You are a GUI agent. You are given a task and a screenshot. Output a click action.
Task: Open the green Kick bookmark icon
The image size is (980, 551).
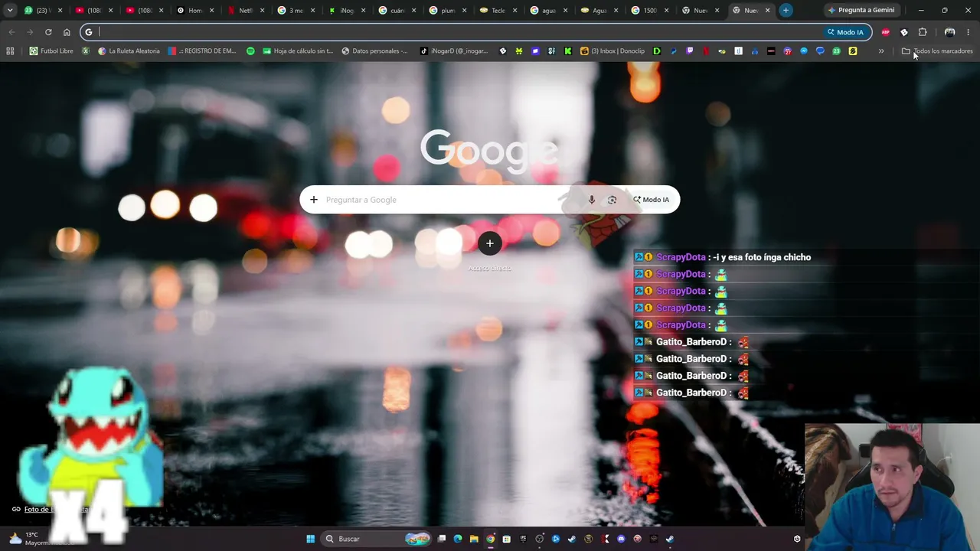click(567, 51)
